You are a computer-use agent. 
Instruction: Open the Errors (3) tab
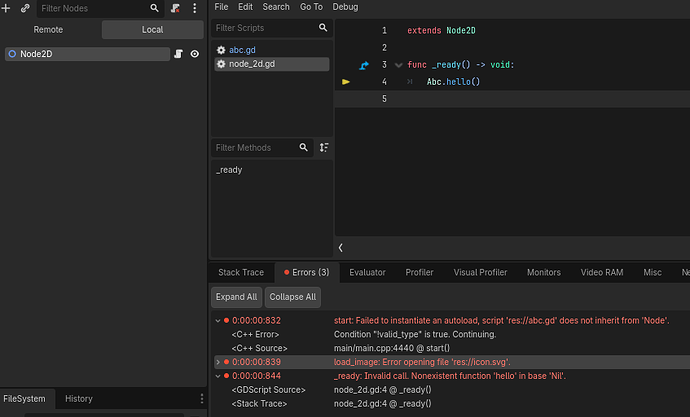pos(307,272)
